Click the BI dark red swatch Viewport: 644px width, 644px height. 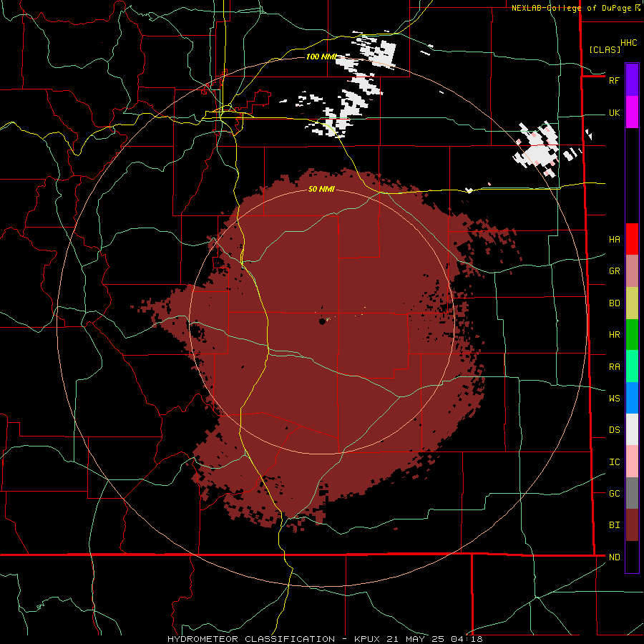[632, 525]
